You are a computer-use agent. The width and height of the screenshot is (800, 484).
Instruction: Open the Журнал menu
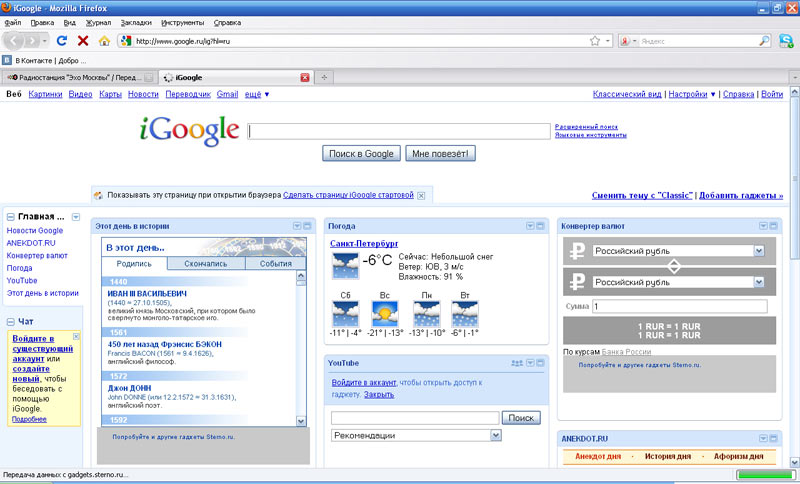coord(98,22)
